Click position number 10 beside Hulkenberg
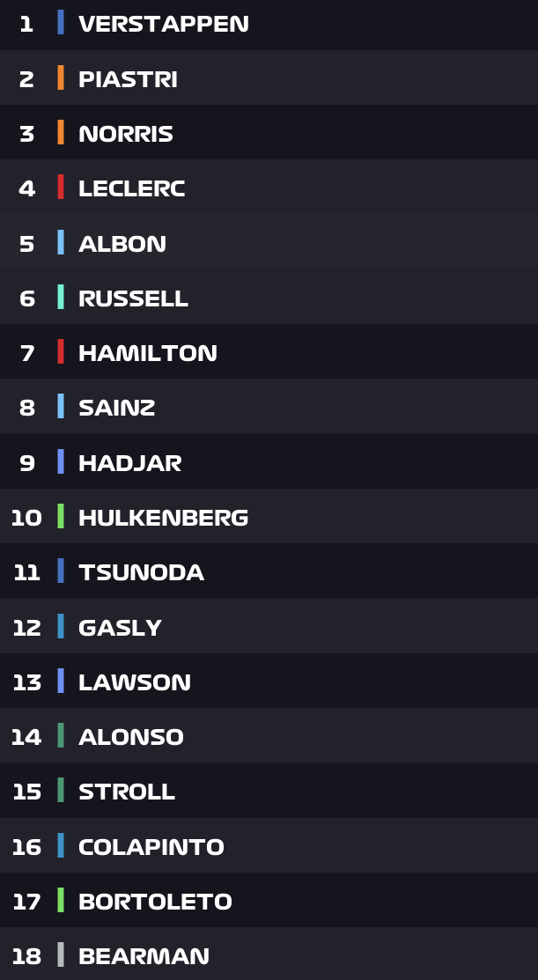 coord(26,518)
